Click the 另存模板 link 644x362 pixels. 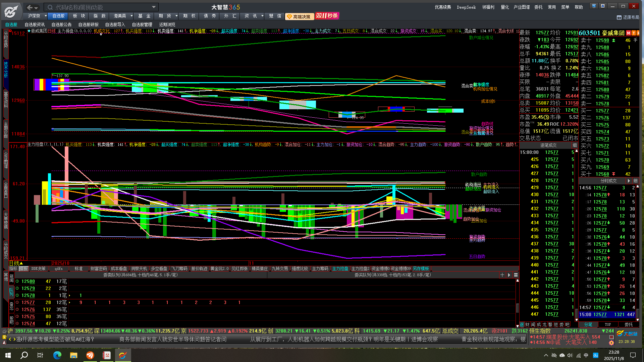click(x=421, y=269)
